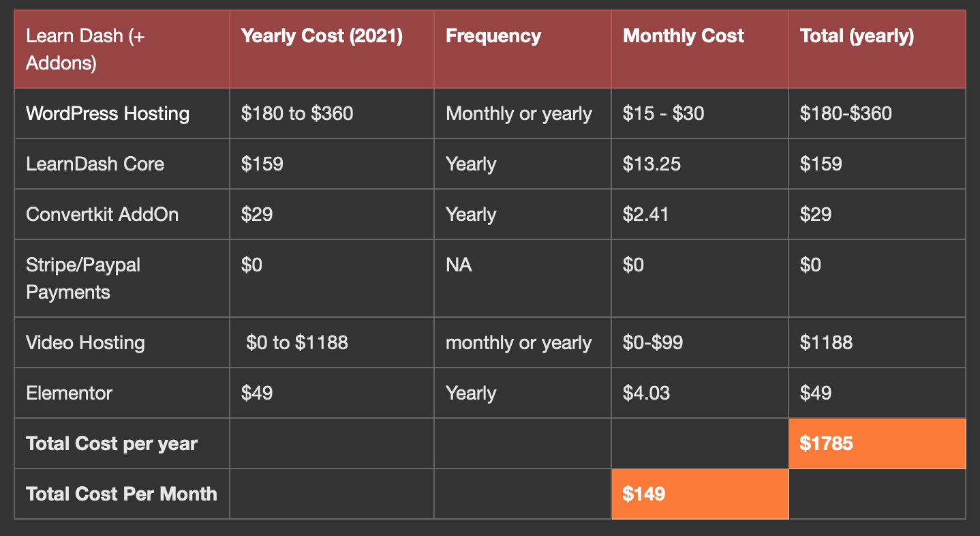This screenshot has width=980, height=536.
Task: Select the "Monthly Cost" column header
Action: click(x=684, y=36)
